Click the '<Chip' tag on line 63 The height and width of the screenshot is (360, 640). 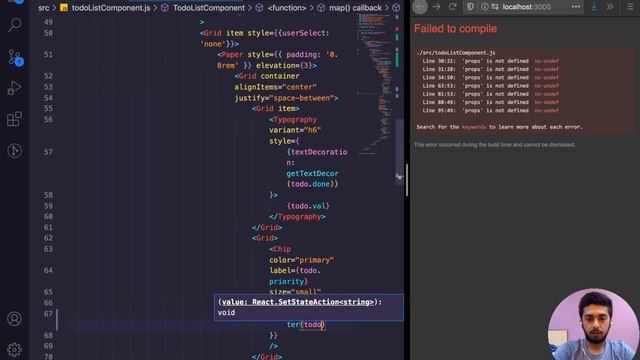280,249
